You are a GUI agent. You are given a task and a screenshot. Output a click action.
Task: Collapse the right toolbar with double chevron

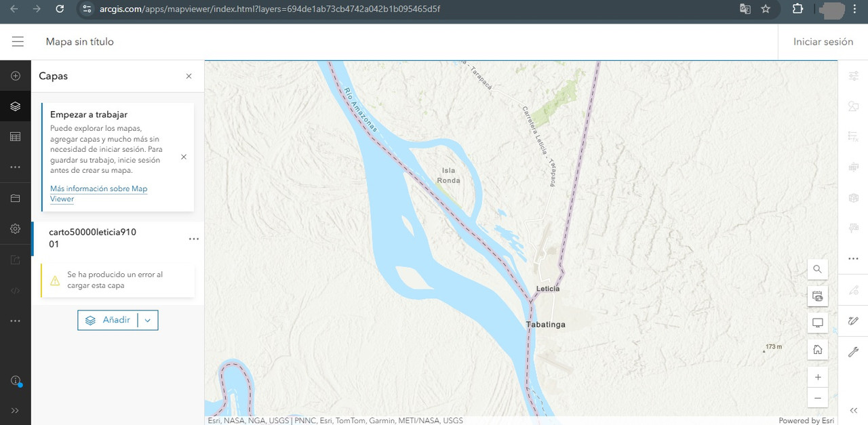(x=854, y=410)
